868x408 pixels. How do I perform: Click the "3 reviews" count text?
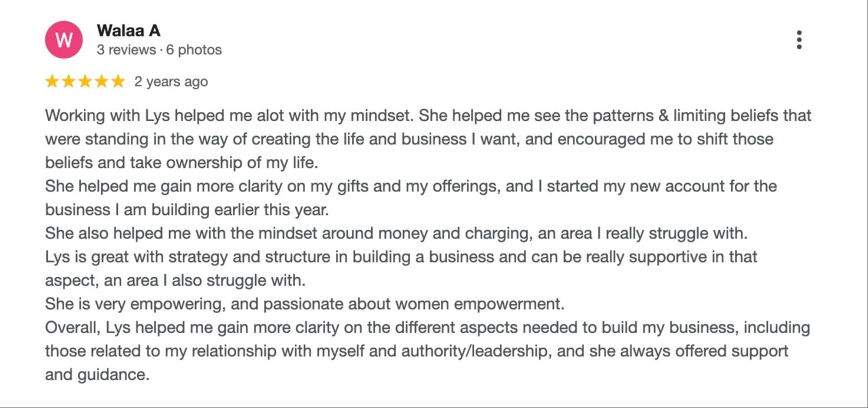click(126, 50)
